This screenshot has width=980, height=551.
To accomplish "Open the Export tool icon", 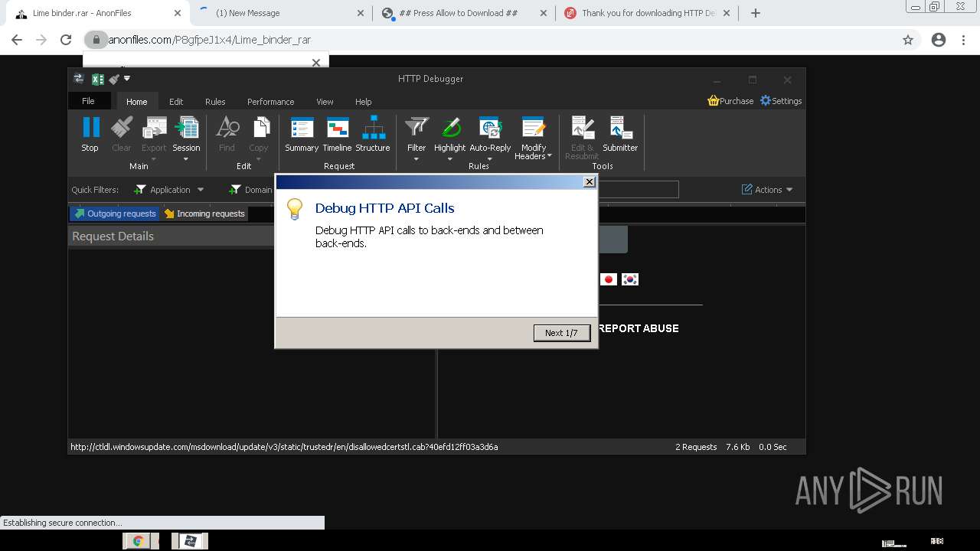I will [x=154, y=127].
